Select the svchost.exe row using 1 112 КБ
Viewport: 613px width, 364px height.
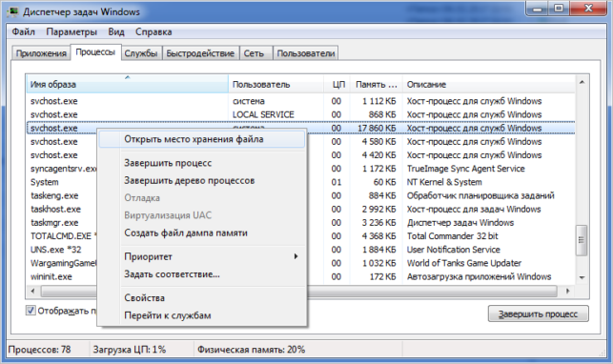[x=300, y=101]
